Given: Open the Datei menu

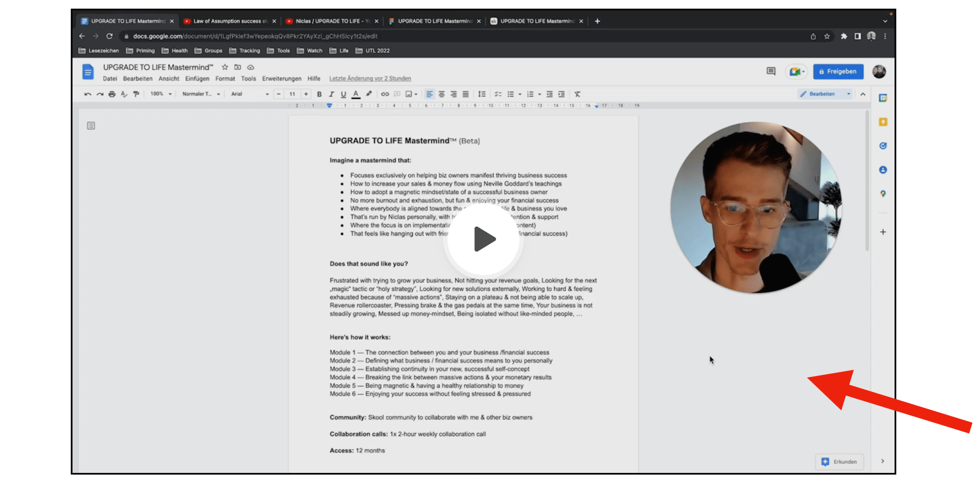Looking at the screenshot, I should 110,79.
